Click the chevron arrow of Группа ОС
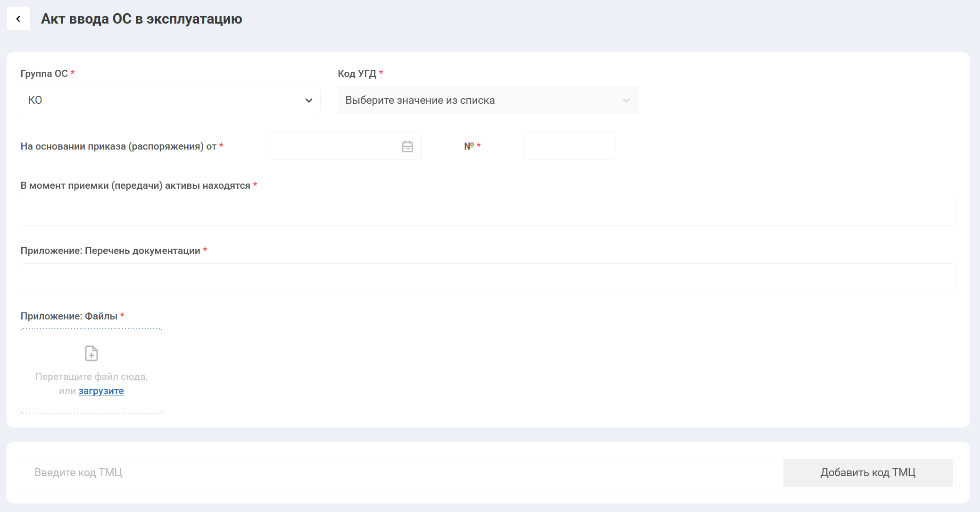980x512 pixels. pyautogui.click(x=309, y=101)
